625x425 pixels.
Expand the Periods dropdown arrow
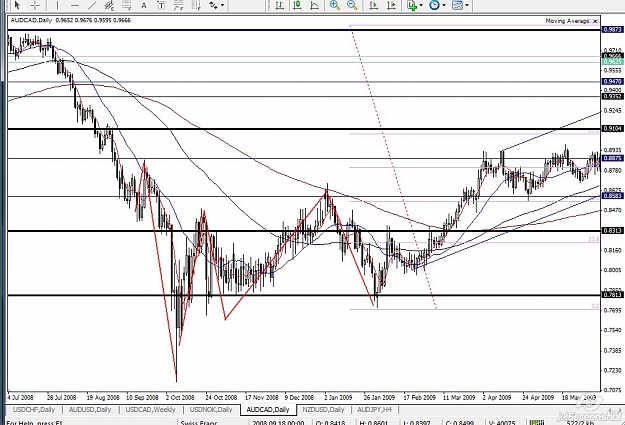pos(444,5)
